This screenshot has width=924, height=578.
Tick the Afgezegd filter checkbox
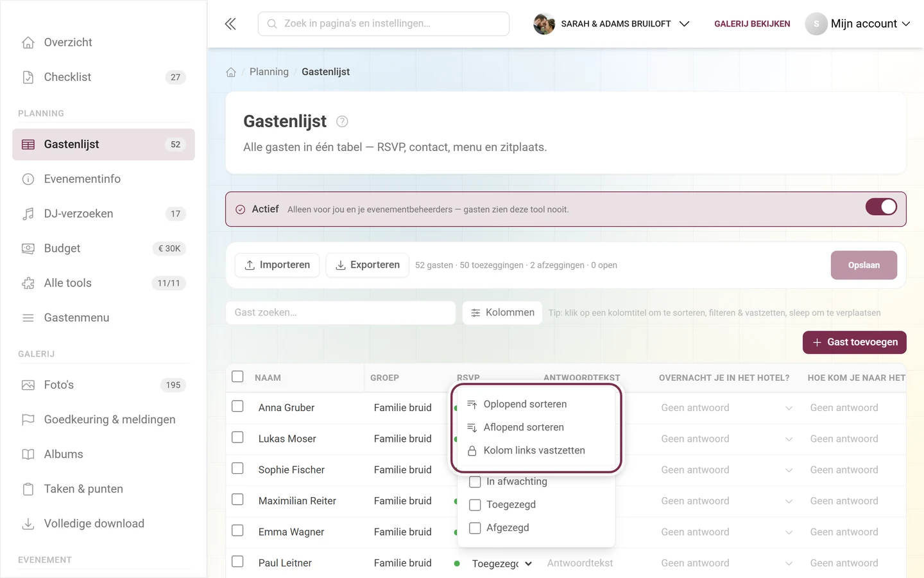click(475, 528)
